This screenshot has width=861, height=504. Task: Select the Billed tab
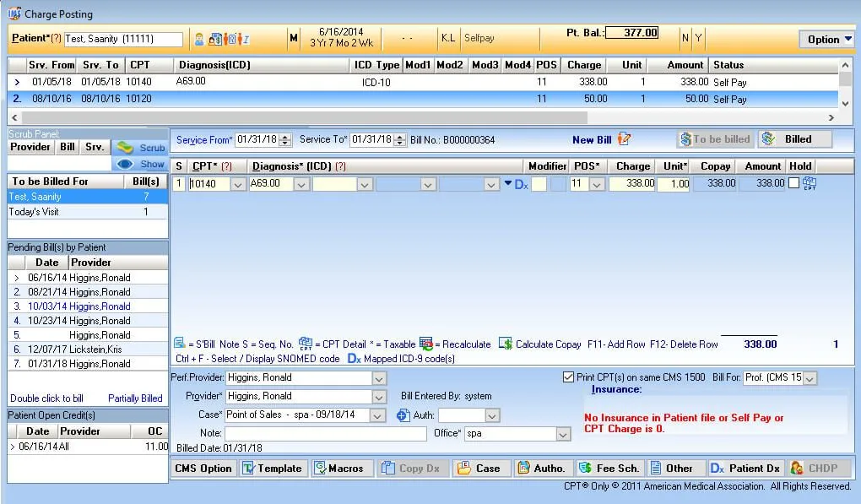[794, 139]
